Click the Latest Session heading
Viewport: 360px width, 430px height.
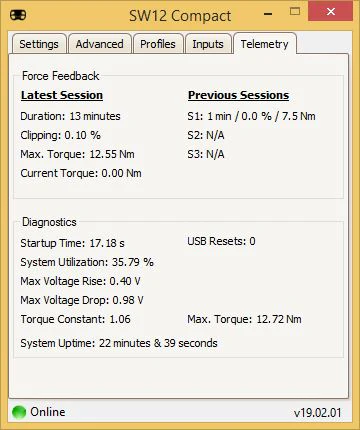click(62, 95)
